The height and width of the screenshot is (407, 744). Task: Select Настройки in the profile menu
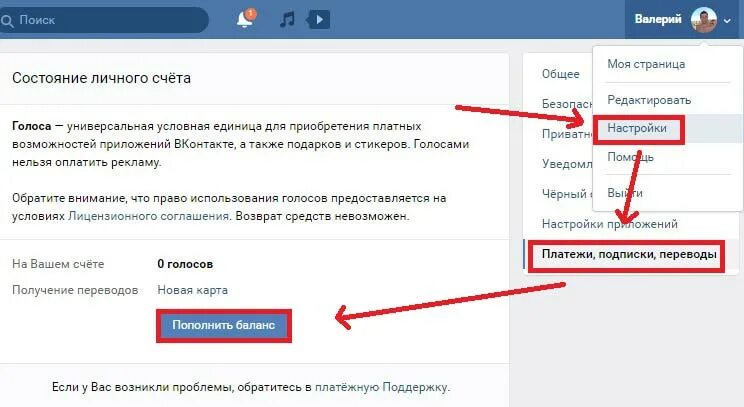click(637, 128)
